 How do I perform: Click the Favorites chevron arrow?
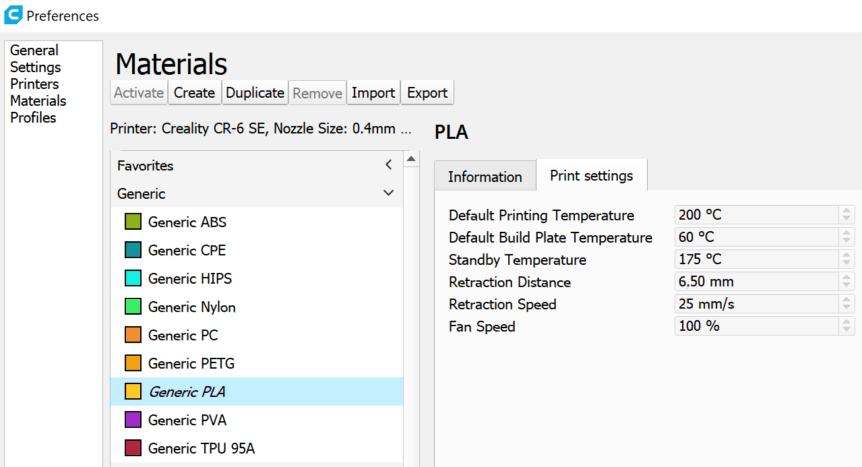pyautogui.click(x=389, y=164)
